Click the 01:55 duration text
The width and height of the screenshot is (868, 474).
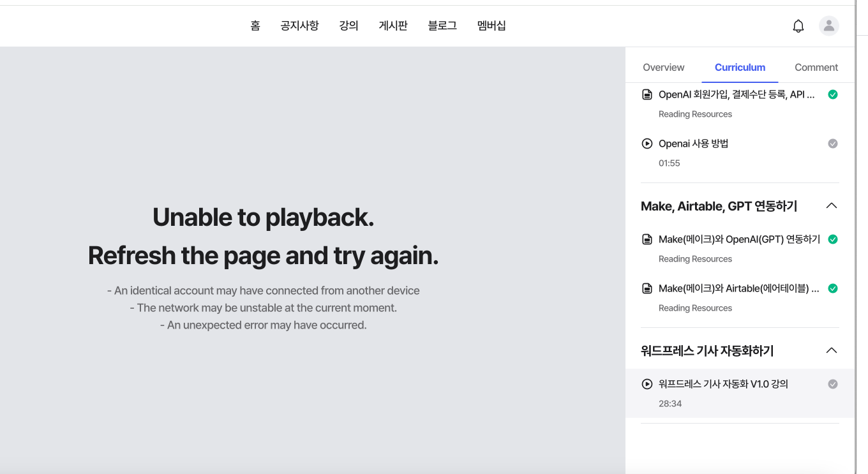[x=670, y=163]
